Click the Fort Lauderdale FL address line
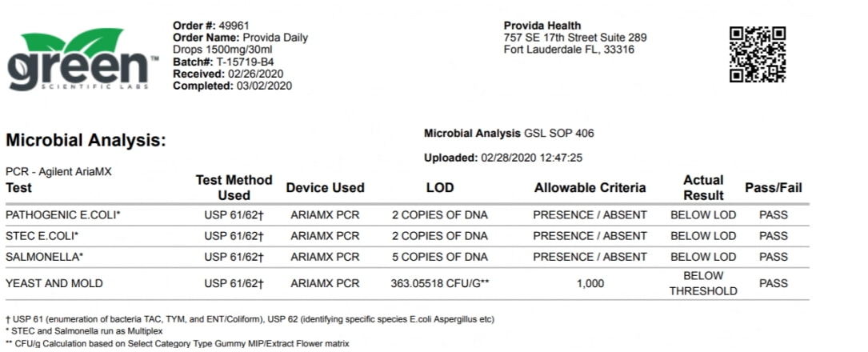This screenshot has width=868, height=352. [569, 50]
